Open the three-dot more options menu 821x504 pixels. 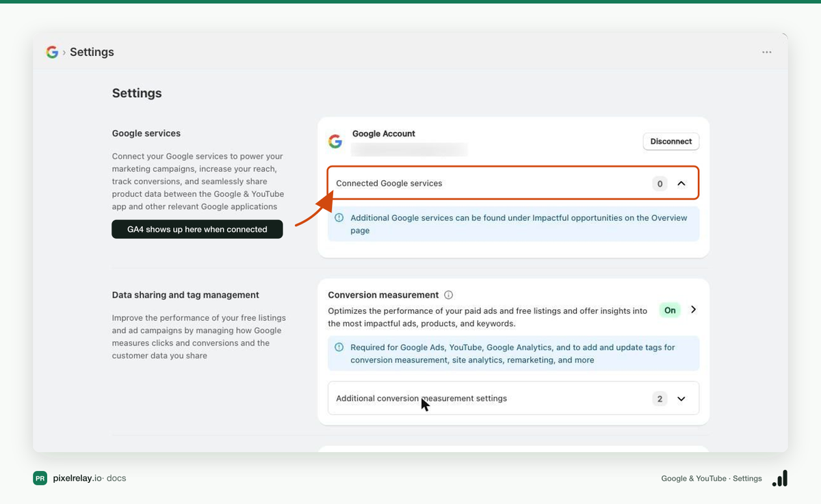[x=767, y=52]
